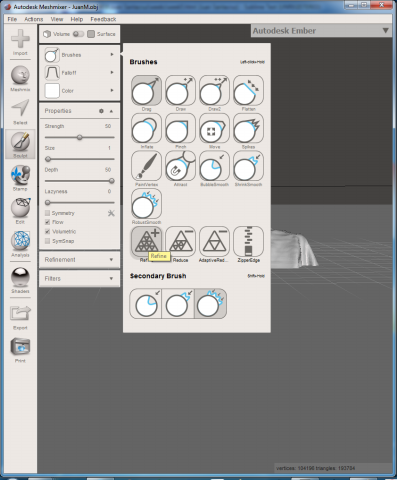This screenshot has width=397, height=480.
Task: Select the Draw2 brush
Action: [x=214, y=90]
